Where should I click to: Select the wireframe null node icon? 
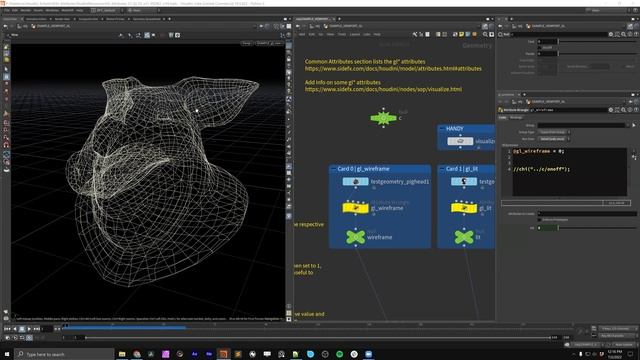click(356, 237)
